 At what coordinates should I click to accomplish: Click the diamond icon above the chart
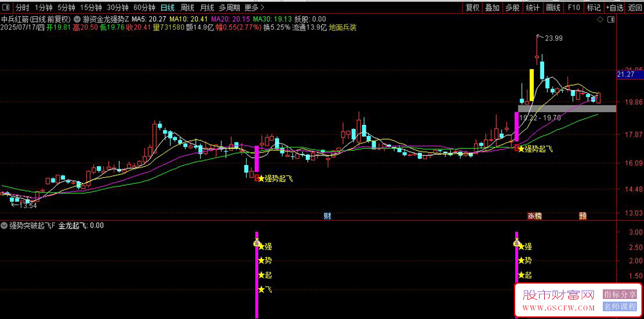click(x=600, y=19)
